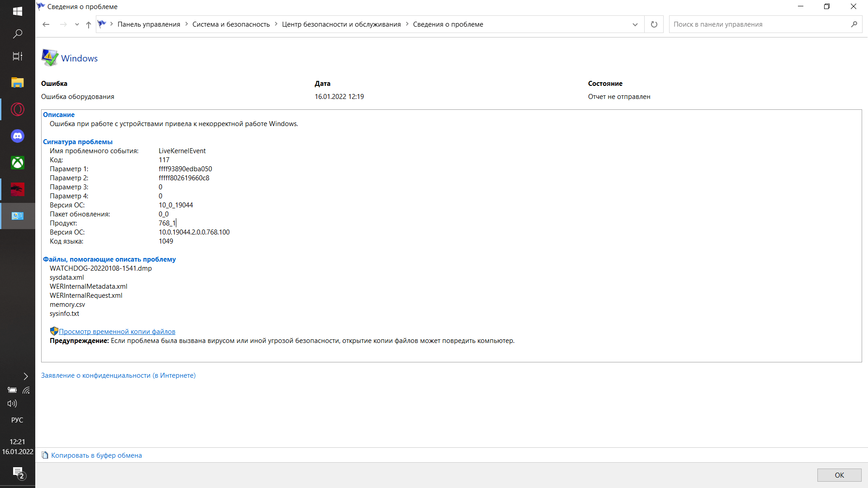Click product value 768_1
Image resolution: width=868 pixels, height=488 pixels.
[x=167, y=223]
